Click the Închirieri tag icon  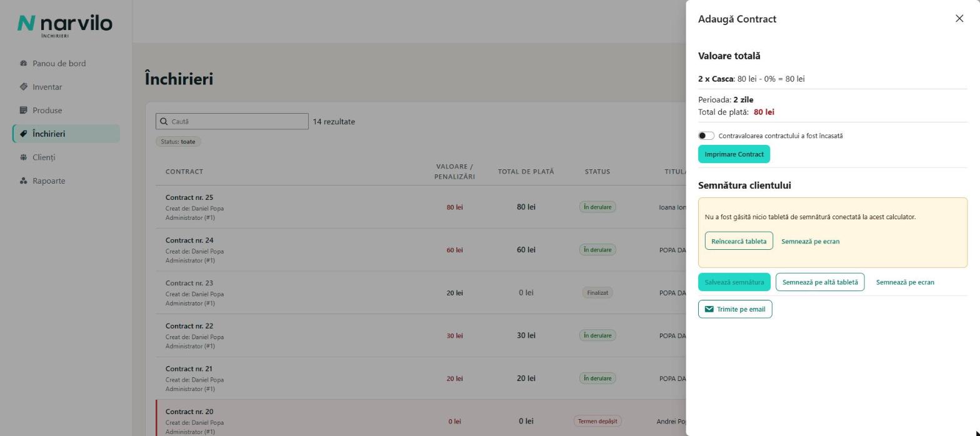coord(24,134)
